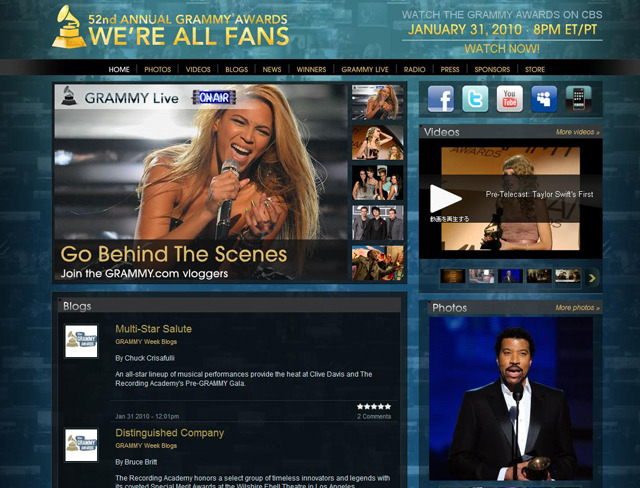
Task: Show next video thumbnails with arrow
Action: 591,278
